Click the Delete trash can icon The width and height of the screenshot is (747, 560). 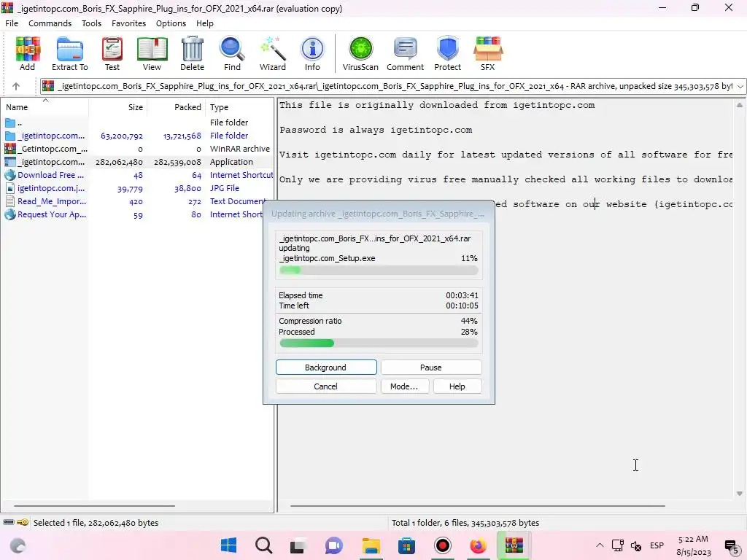click(x=192, y=54)
